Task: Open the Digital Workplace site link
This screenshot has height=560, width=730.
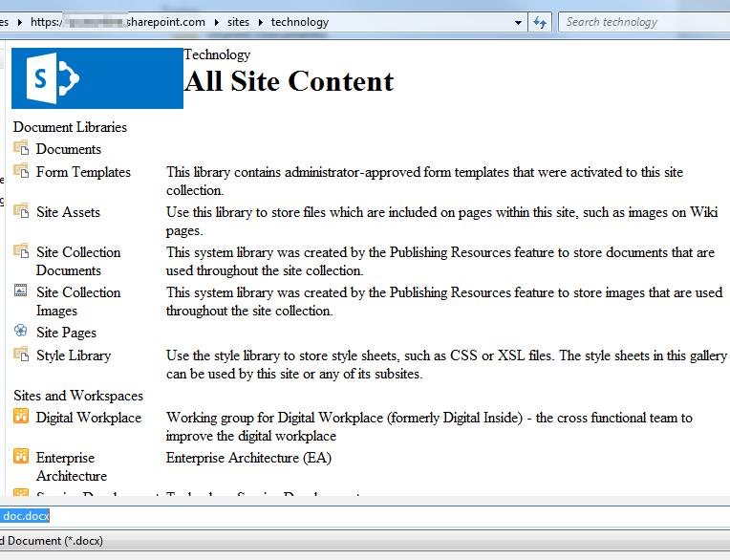Action: [x=89, y=418]
